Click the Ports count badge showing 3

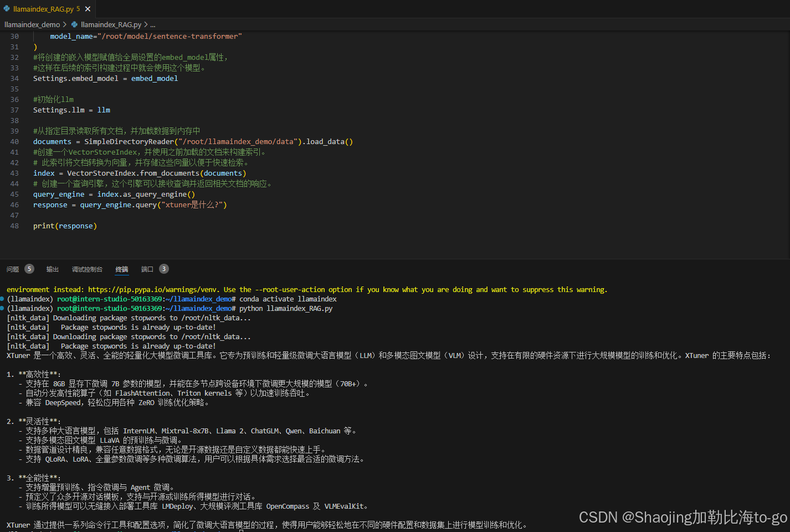[x=163, y=269]
